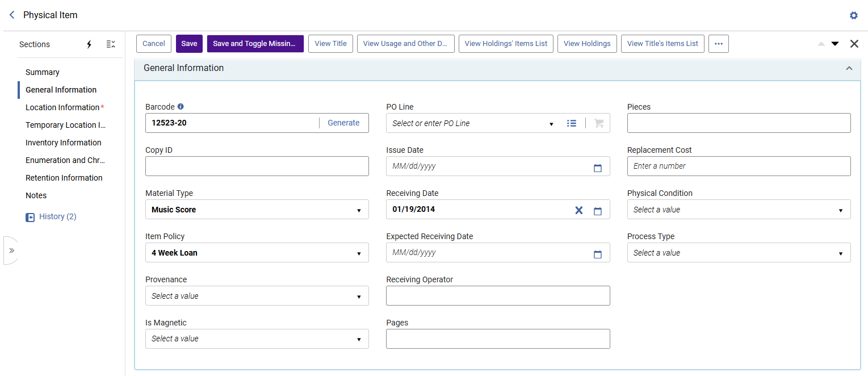Open the settings gear icon
The width and height of the screenshot is (868, 376).
853,15
